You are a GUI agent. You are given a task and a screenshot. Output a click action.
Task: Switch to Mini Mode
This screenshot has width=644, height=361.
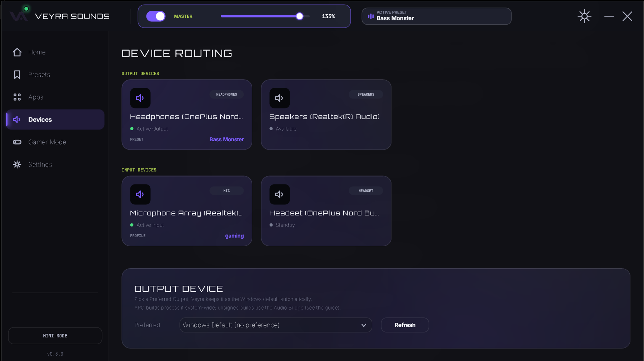(x=55, y=336)
